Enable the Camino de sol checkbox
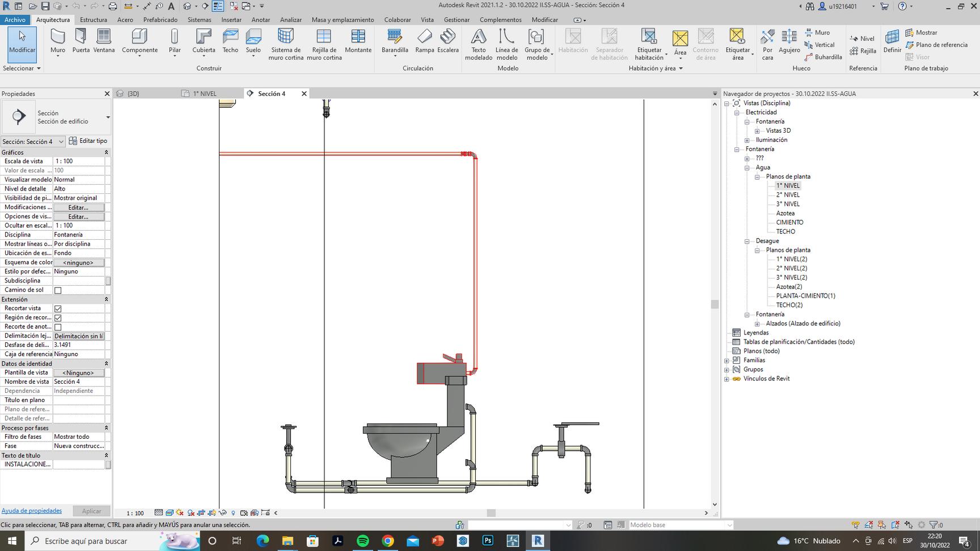Screen dimensions: 980x551 [x=58, y=290]
